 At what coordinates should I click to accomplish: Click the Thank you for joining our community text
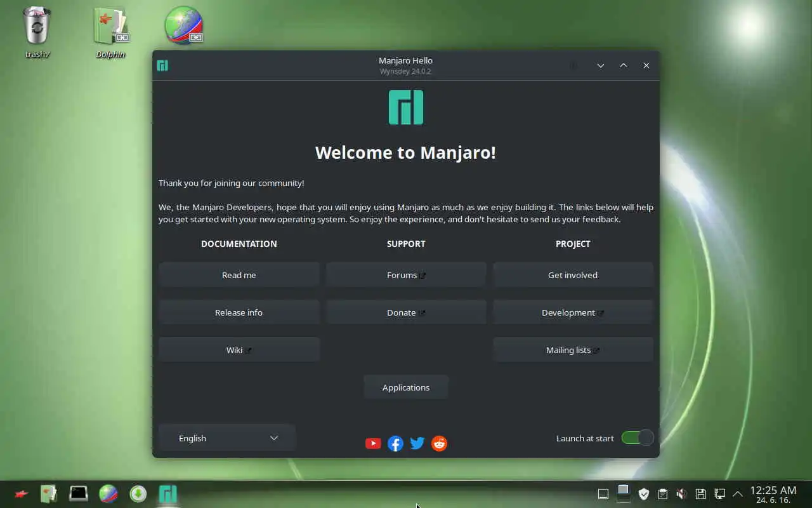[x=232, y=183]
